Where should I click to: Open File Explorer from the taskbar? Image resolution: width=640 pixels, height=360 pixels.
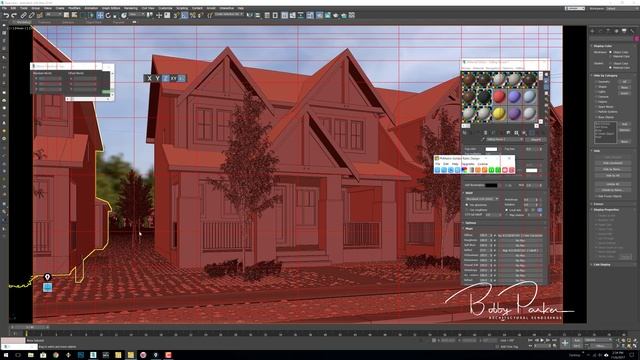[31, 355]
